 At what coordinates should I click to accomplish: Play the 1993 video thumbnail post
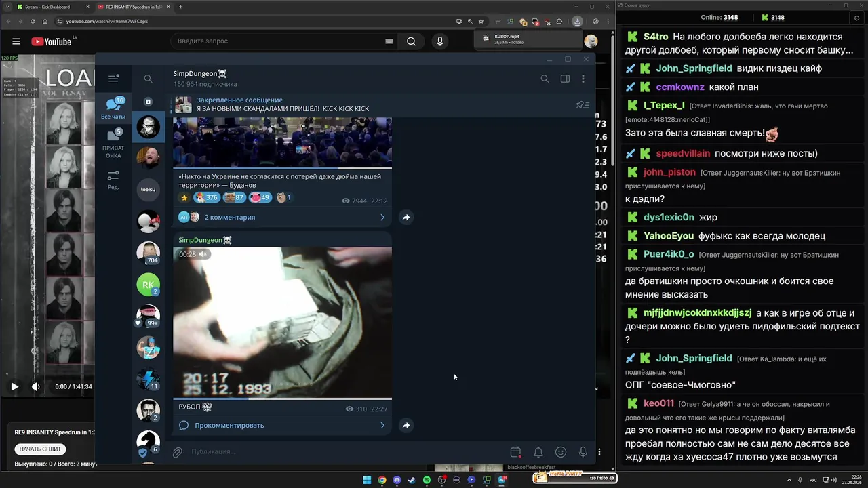tap(282, 322)
